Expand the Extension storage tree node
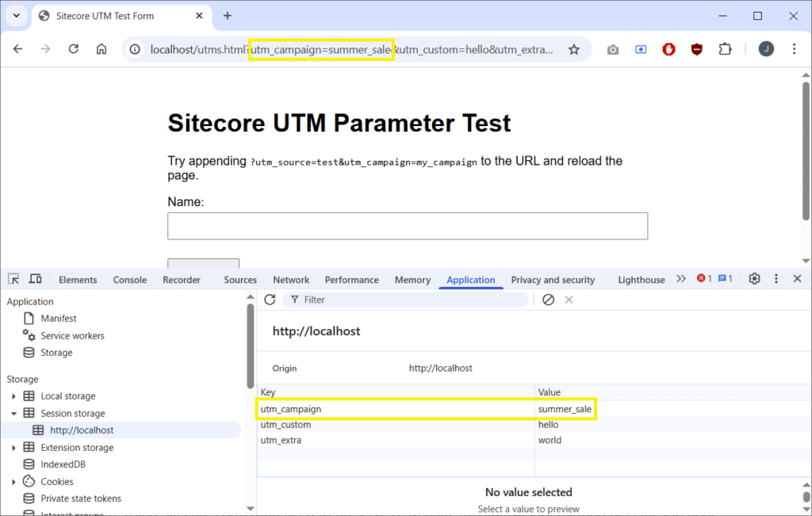This screenshot has width=812, height=516. point(13,448)
